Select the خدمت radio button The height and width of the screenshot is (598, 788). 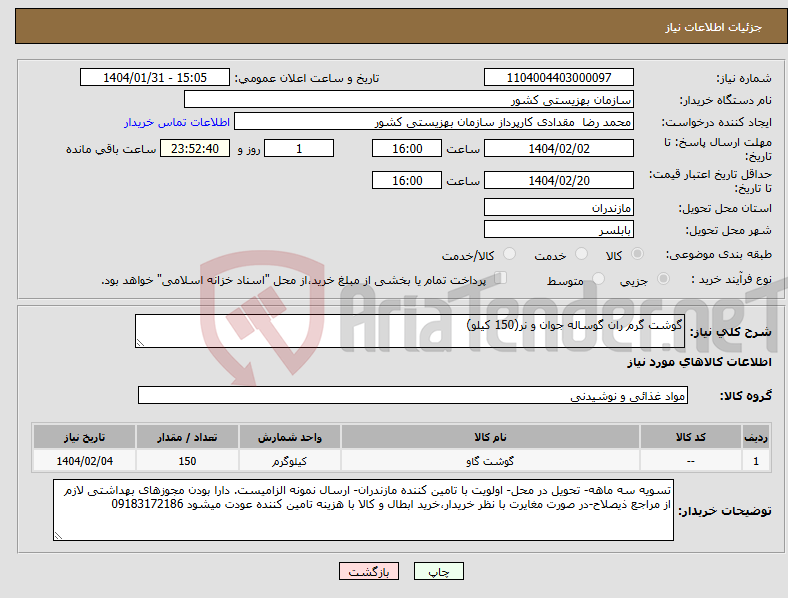pyautogui.click(x=581, y=254)
